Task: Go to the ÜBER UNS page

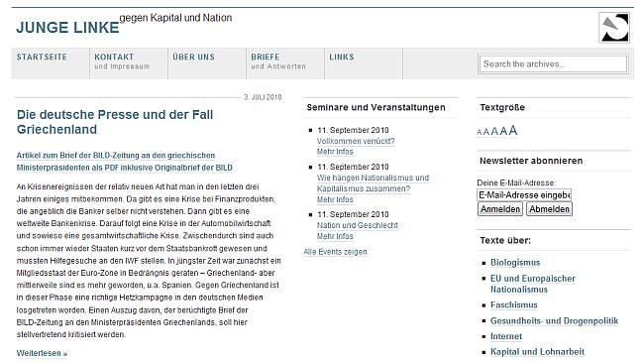Action: [x=193, y=58]
